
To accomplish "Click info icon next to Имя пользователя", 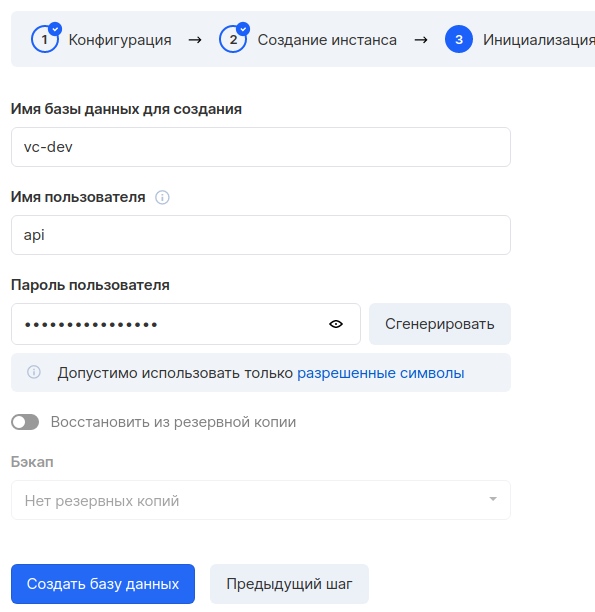I will tap(162, 197).
